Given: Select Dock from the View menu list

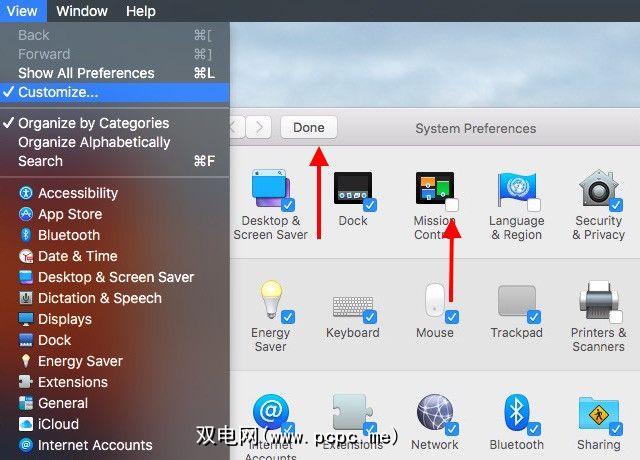Looking at the screenshot, I should pos(115,340).
